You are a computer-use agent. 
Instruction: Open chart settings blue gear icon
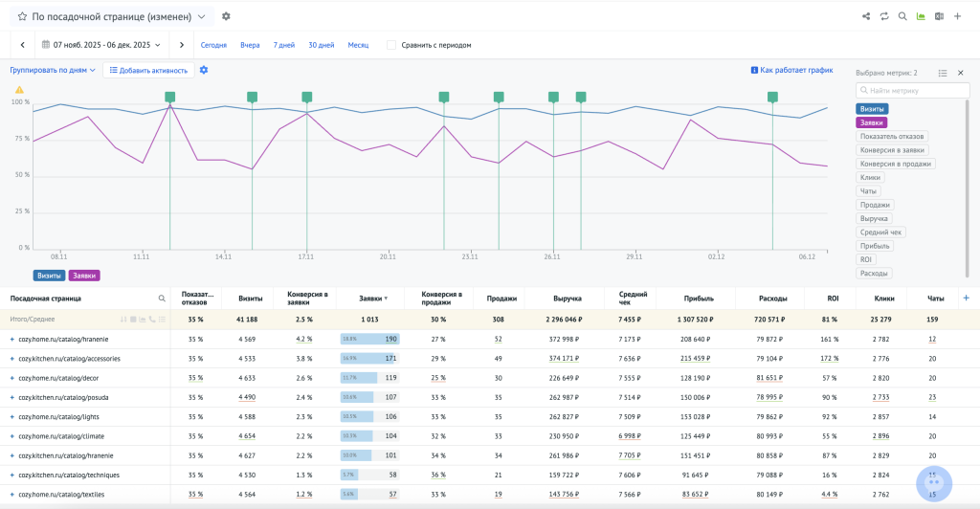(x=204, y=70)
